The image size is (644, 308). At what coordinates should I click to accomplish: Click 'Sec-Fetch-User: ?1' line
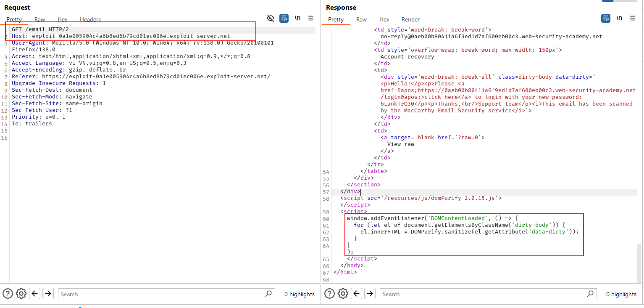click(42, 110)
